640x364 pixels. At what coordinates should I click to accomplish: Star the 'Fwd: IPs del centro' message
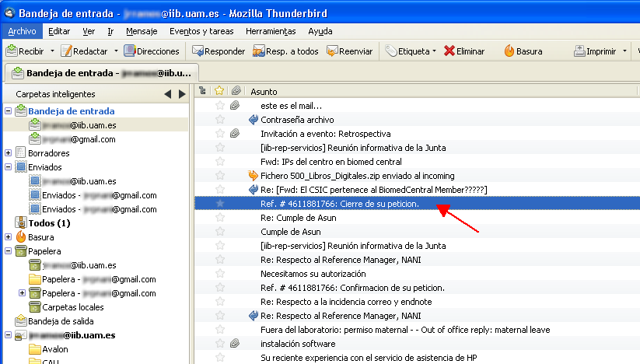tap(220, 162)
